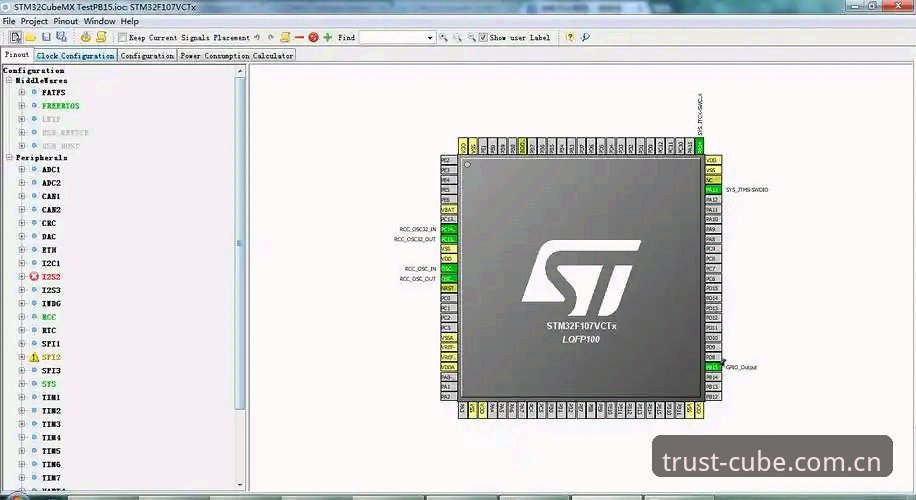Screen dimensions: 916x500
Task: Expand the FREERTOS tree node
Action: point(22,106)
